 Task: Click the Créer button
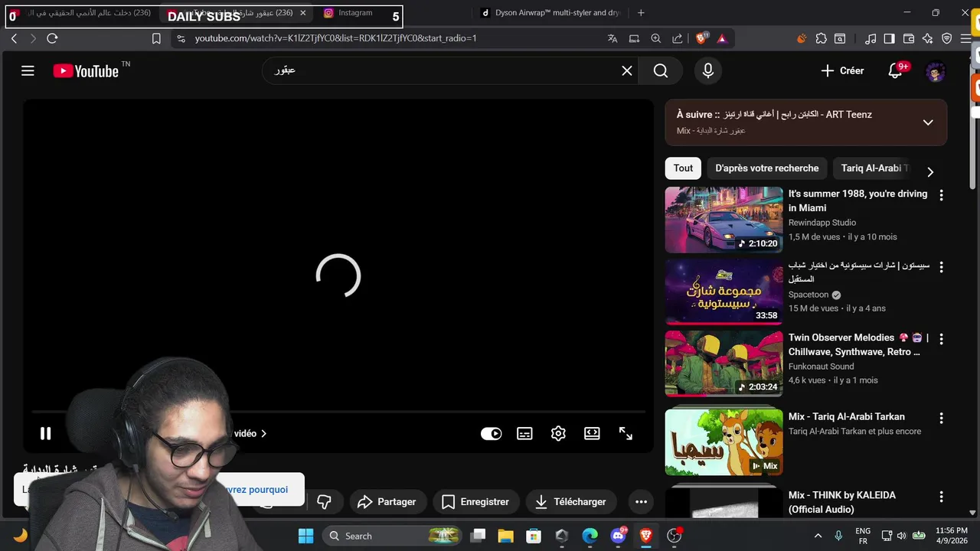pyautogui.click(x=842, y=71)
